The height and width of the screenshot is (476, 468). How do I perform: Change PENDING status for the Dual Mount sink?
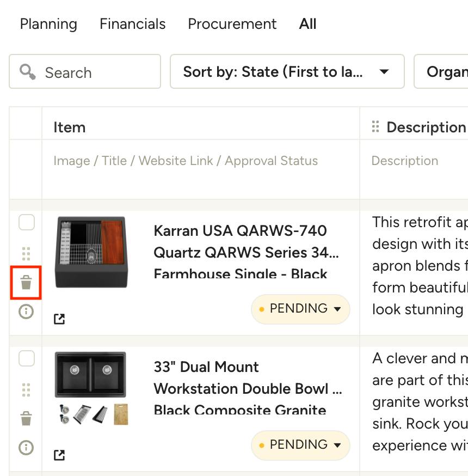tap(300, 445)
